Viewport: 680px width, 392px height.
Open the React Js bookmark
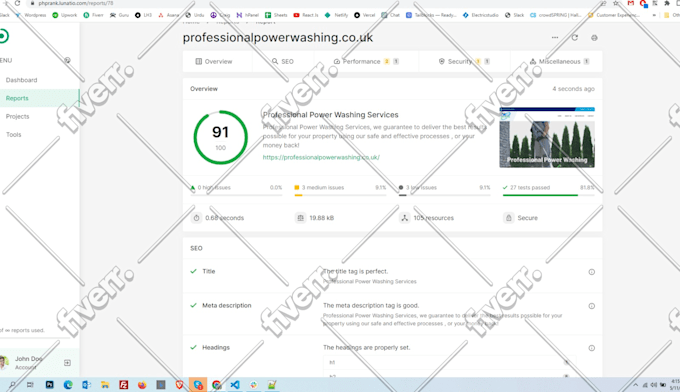pyautogui.click(x=306, y=15)
